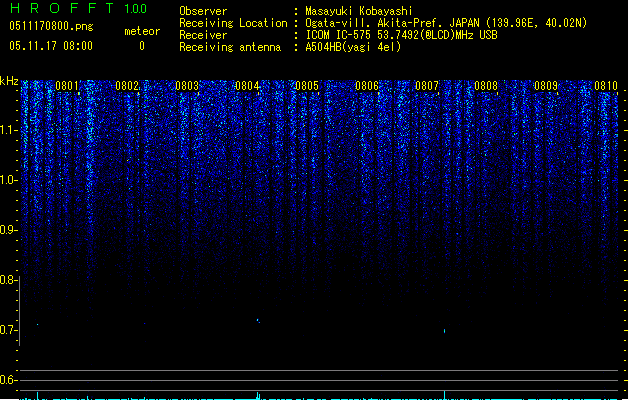This screenshot has height=400, width=629.
Task: Click the 0804 time marker
Action: click(247, 86)
